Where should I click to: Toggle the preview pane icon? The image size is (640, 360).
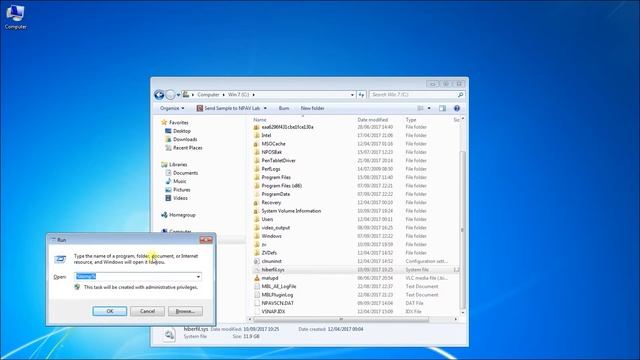[x=442, y=108]
